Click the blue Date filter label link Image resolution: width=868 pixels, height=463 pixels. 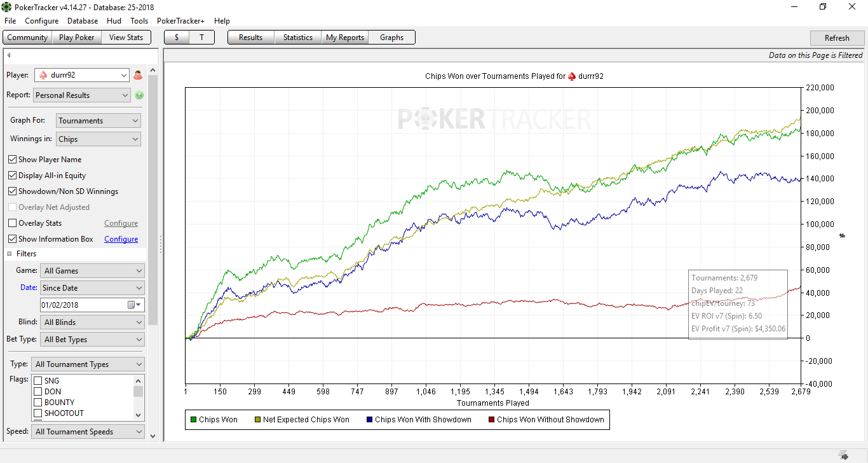29,287
